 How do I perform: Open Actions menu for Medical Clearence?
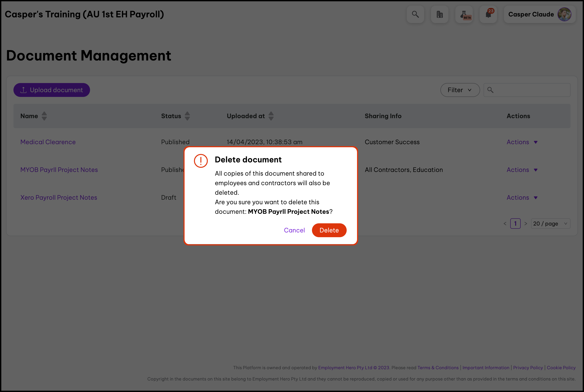coord(522,142)
